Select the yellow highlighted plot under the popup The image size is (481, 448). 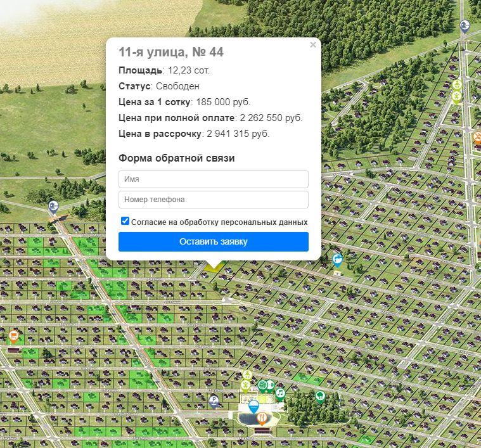coord(215,267)
